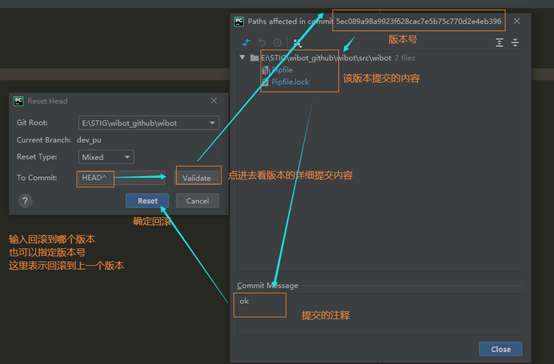Click the commit hash in dialog title
The height and width of the screenshot is (364, 554).
(x=419, y=21)
